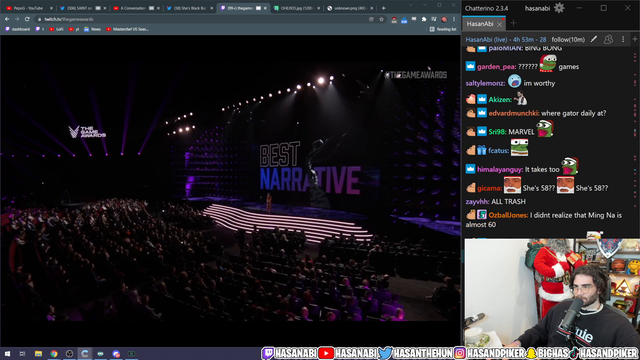Screen dimensions: 640x360
Task: Close the HasanAbi chat tab
Action: coord(499,24)
